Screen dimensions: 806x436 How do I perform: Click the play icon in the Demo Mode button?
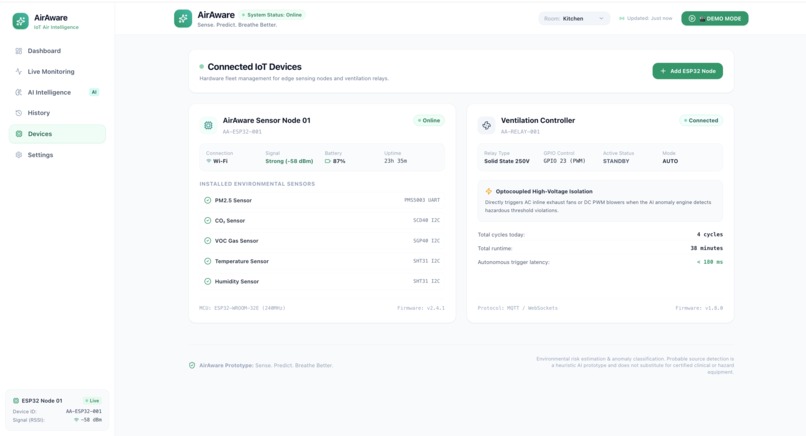pyautogui.click(x=692, y=19)
